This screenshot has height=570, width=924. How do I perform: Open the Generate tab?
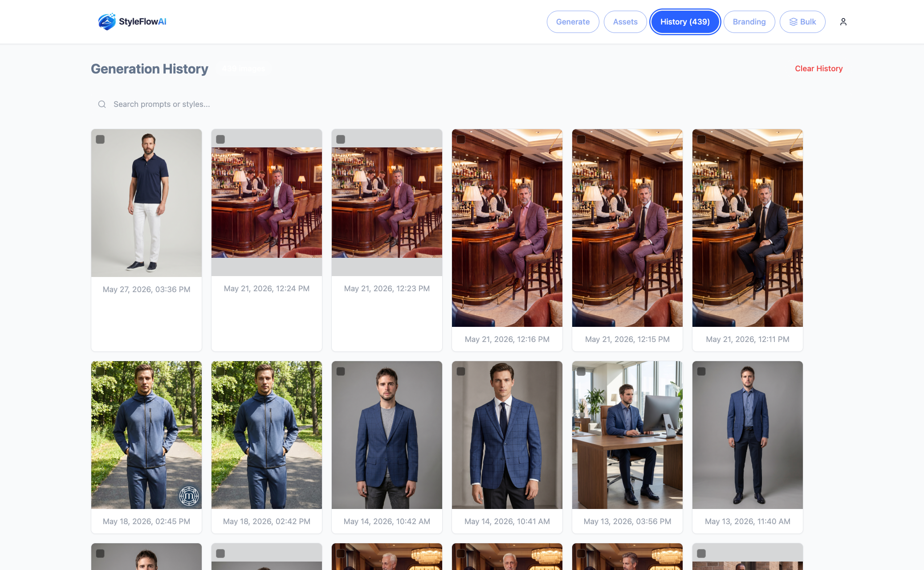(573, 22)
